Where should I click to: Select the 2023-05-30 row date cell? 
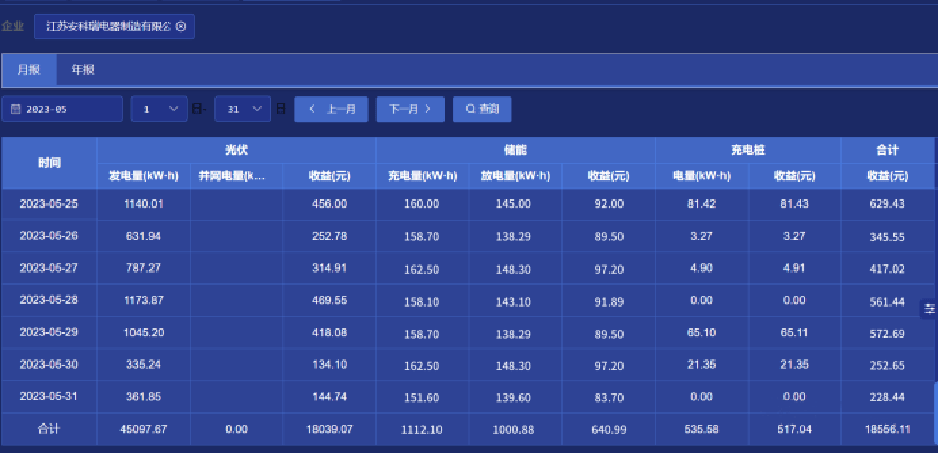(49, 364)
